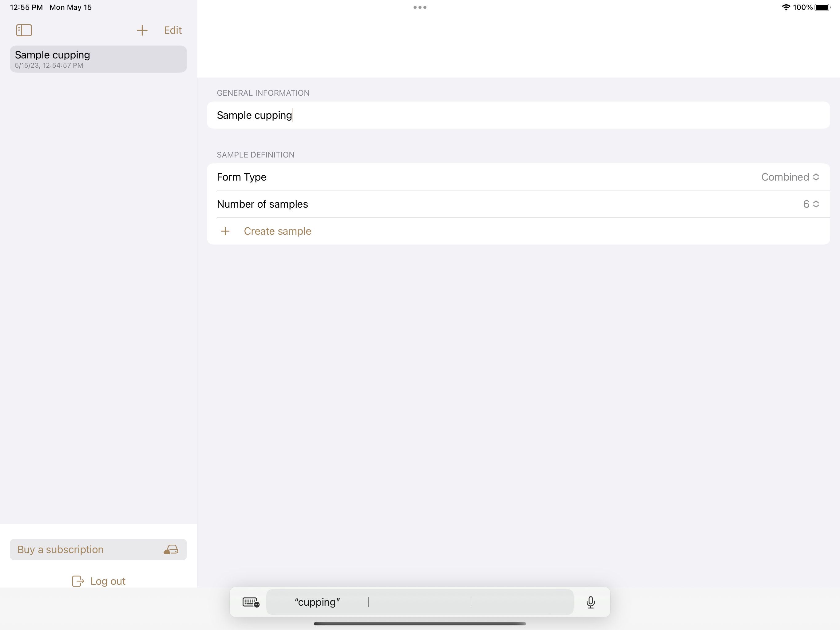The image size is (840, 630).
Task: Tap the Wi-Fi status icon
Action: point(786,7)
